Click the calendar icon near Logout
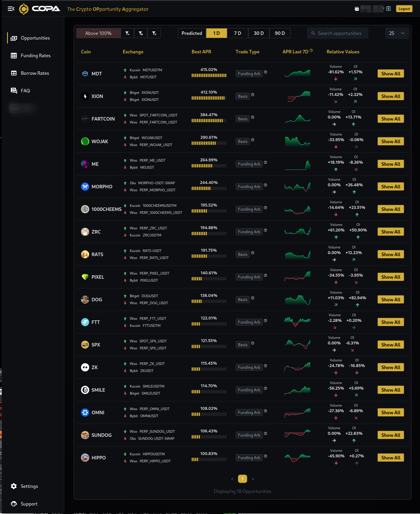Viewport: 420px width, 514px height. [388, 9]
